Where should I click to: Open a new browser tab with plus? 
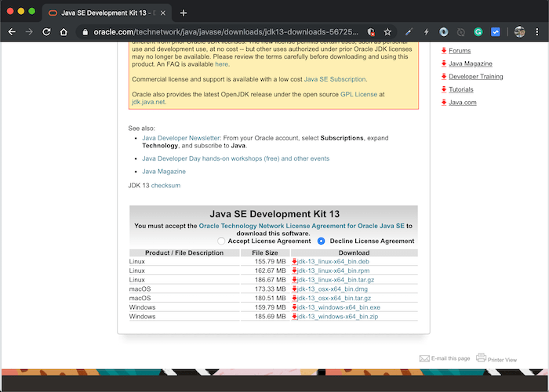coord(183,13)
